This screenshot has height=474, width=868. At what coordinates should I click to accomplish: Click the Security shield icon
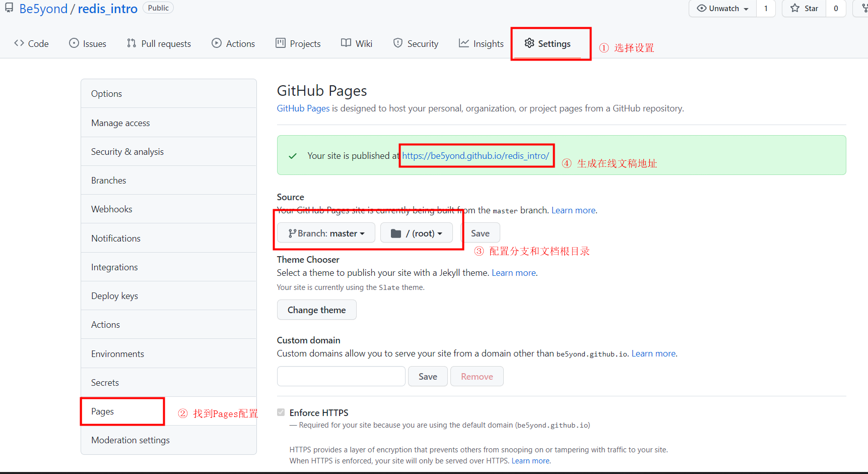(397, 43)
